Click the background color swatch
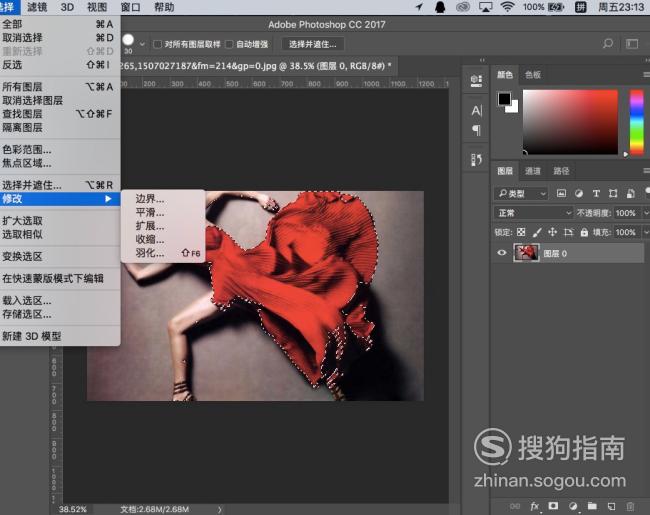The width and height of the screenshot is (650, 515). pos(514,108)
